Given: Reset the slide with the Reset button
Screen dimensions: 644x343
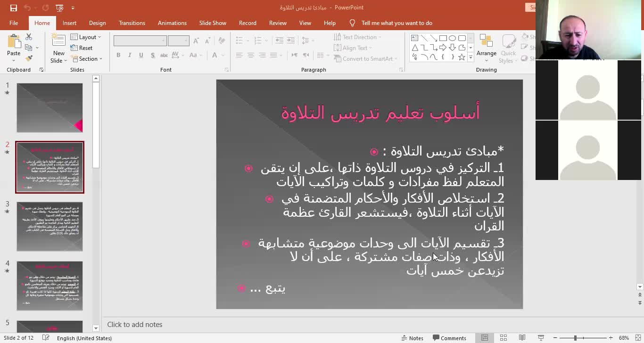Looking at the screenshot, I should point(82,48).
